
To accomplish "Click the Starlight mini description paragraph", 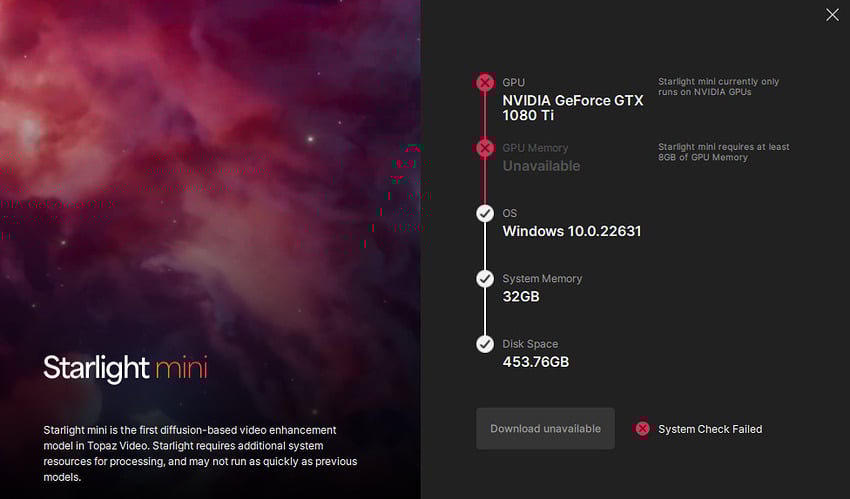I will (200, 453).
